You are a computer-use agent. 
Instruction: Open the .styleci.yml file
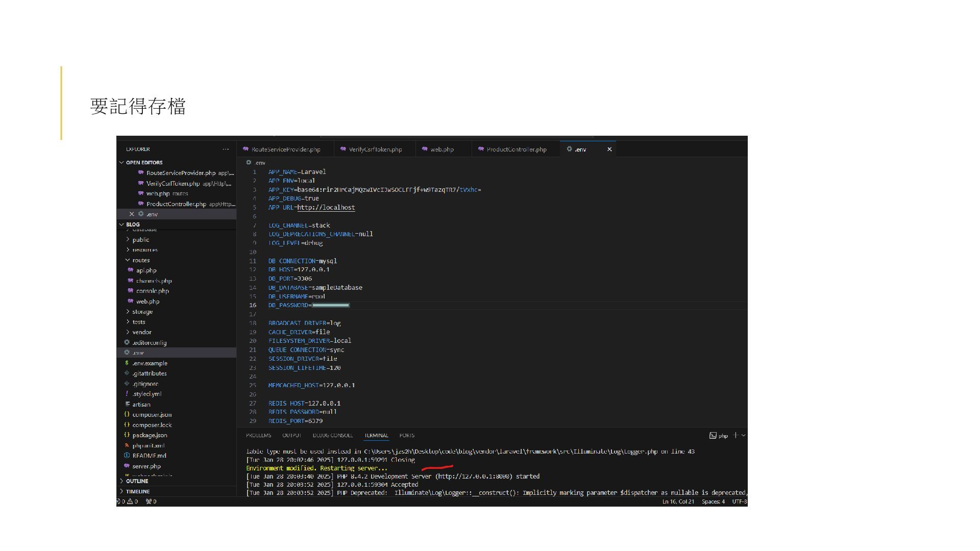[x=177, y=394]
